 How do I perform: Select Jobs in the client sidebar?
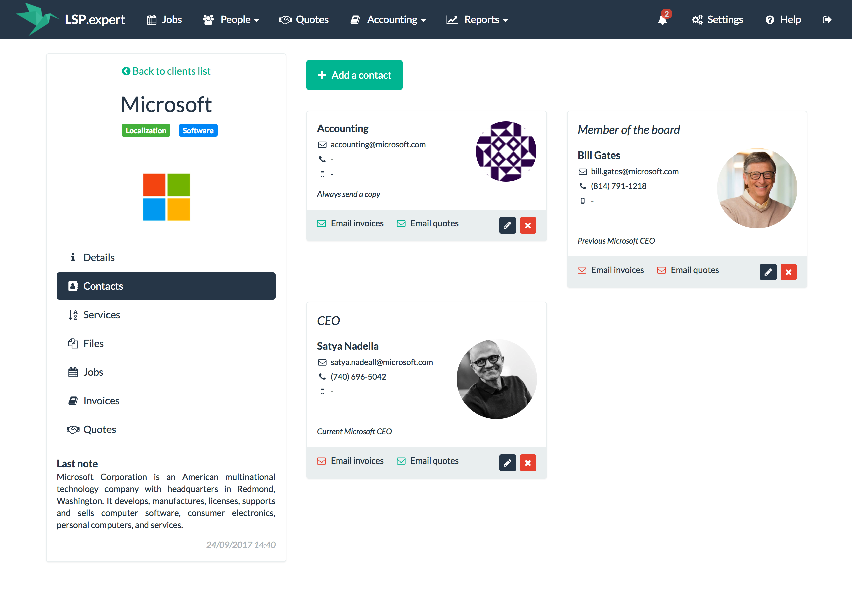[166, 372]
